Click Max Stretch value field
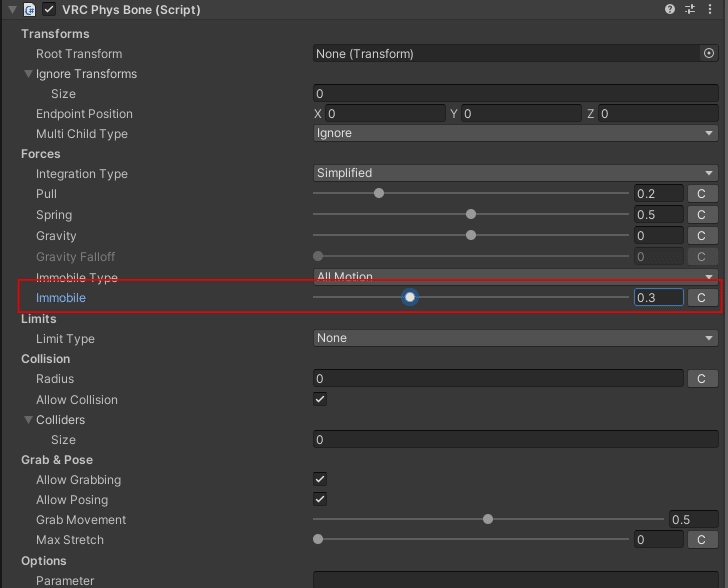The image size is (728, 588). pyautogui.click(x=658, y=539)
